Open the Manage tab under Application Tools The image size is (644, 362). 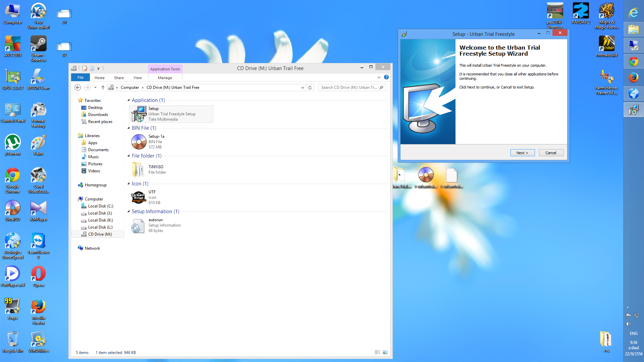pyautogui.click(x=165, y=78)
